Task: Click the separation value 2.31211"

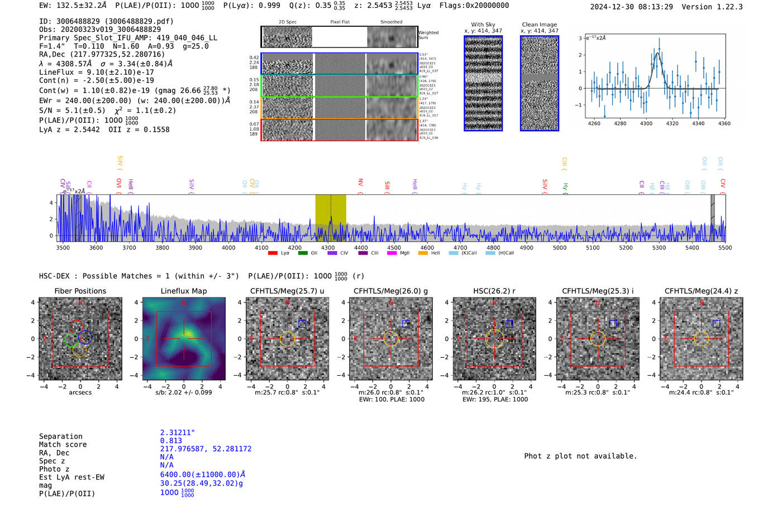Action: (178, 433)
